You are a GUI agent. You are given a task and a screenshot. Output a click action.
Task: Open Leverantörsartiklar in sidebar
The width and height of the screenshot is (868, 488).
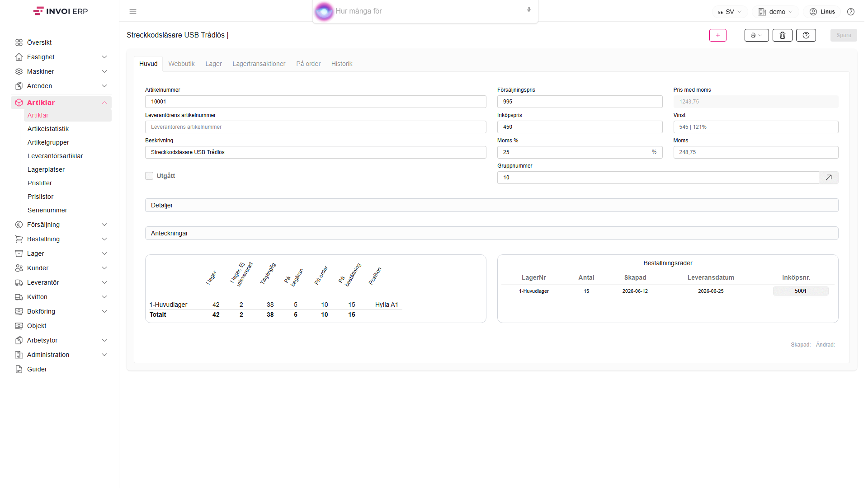(x=55, y=156)
